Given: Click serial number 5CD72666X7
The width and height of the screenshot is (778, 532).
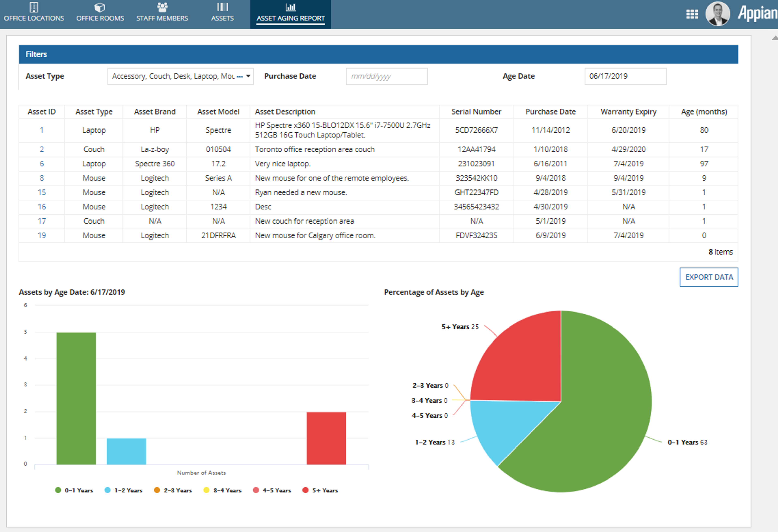Looking at the screenshot, I should click(x=476, y=130).
